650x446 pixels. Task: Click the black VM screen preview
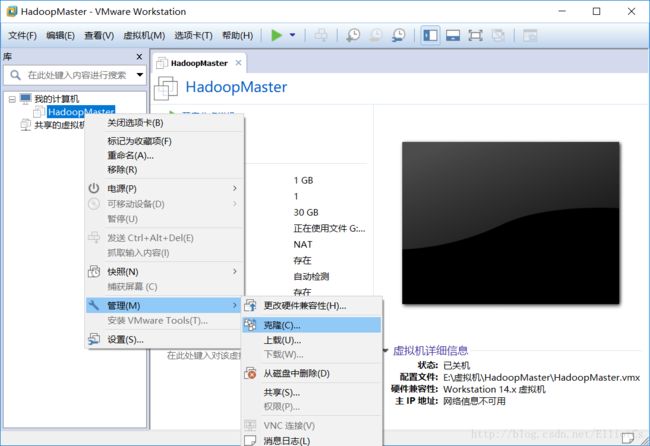point(511,223)
